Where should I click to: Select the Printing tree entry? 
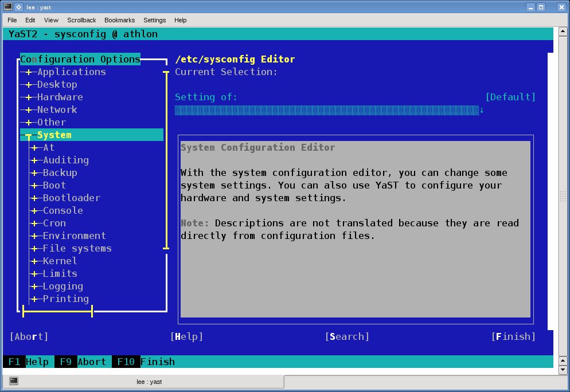[x=65, y=299]
